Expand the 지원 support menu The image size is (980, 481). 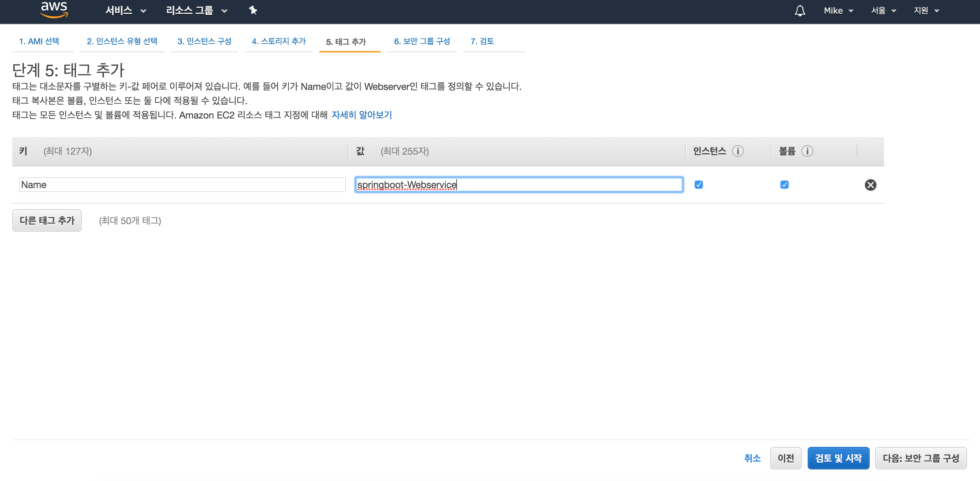tap(926, 11)
